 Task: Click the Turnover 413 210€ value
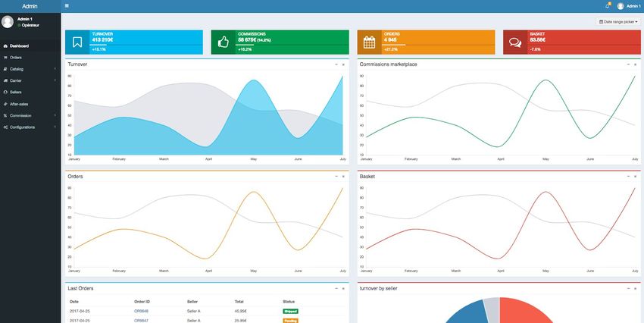pyautogui.click(x=103, y=40)
